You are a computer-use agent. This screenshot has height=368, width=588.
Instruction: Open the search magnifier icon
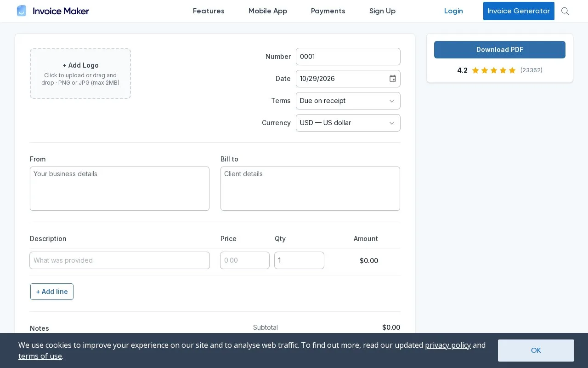pos(565,11)
